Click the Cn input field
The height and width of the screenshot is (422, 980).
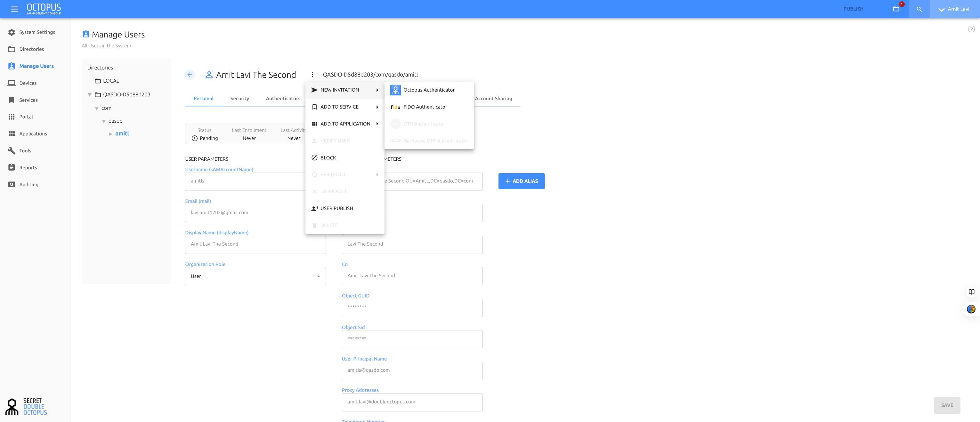point(412,276)
